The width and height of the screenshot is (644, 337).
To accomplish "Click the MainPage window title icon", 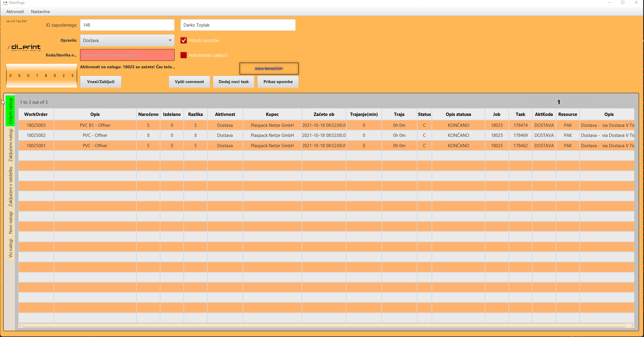I will tap(5, 3).
